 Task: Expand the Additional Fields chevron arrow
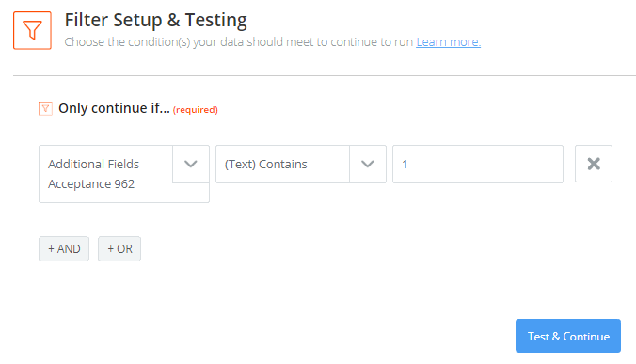pos(191,164)
